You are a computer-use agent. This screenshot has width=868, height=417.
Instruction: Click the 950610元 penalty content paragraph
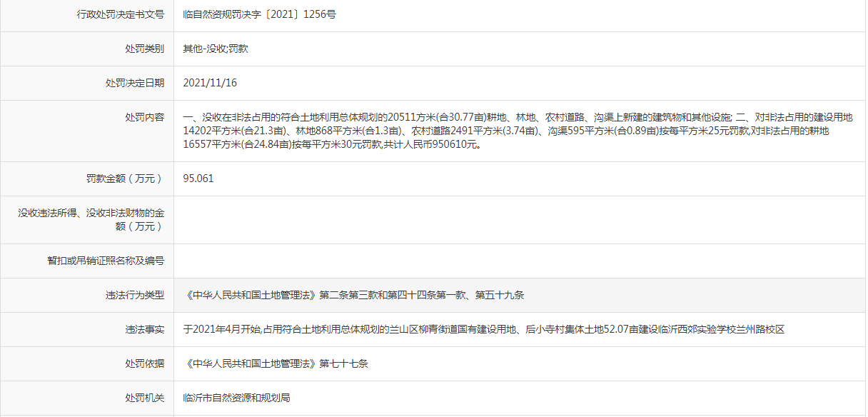click(x=518, y=131)
